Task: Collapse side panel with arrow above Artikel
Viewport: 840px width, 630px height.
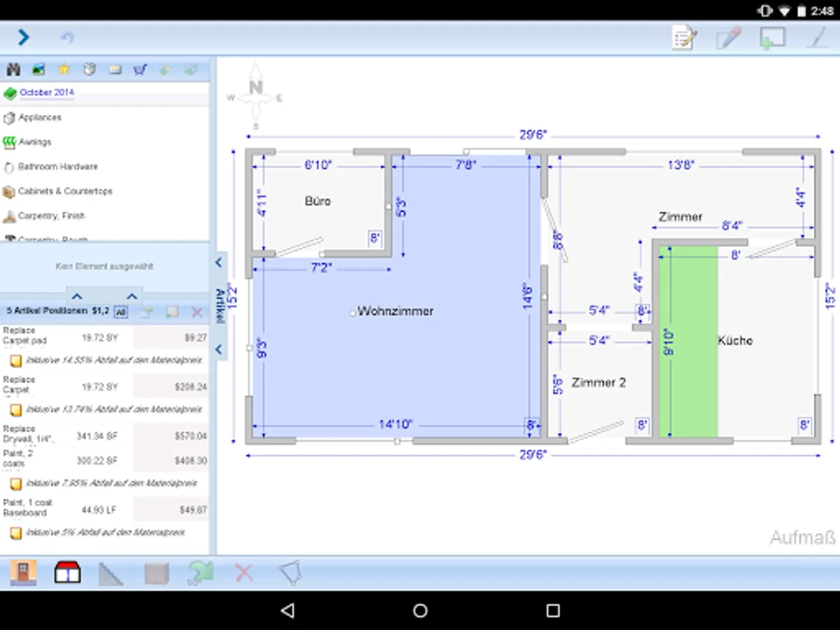Action: (218, 262)
